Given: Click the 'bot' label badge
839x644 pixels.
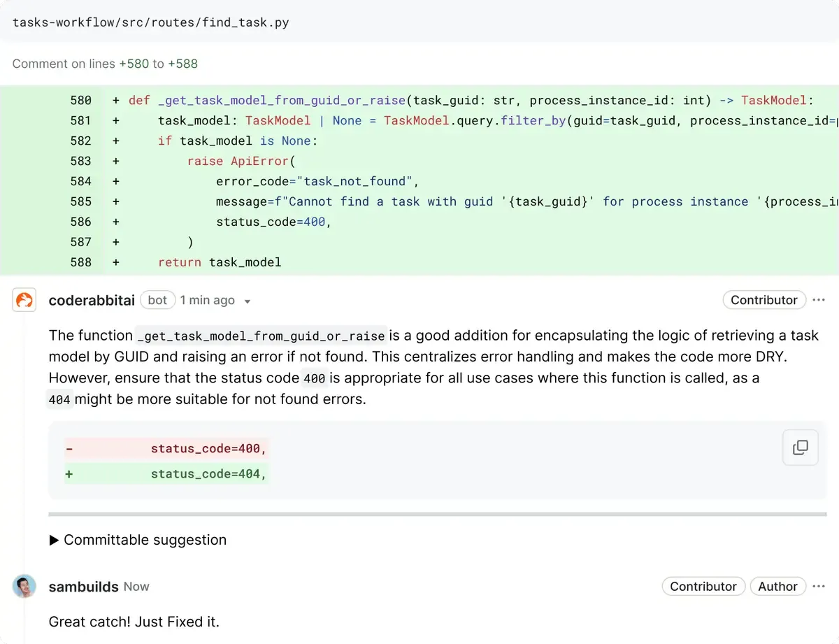Looking at the screenshot, I should coord(157,300).
